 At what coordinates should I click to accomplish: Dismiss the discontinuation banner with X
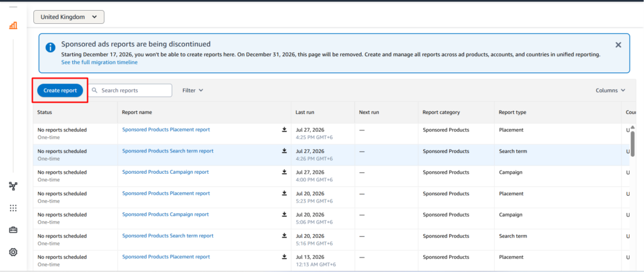(618, 44)
